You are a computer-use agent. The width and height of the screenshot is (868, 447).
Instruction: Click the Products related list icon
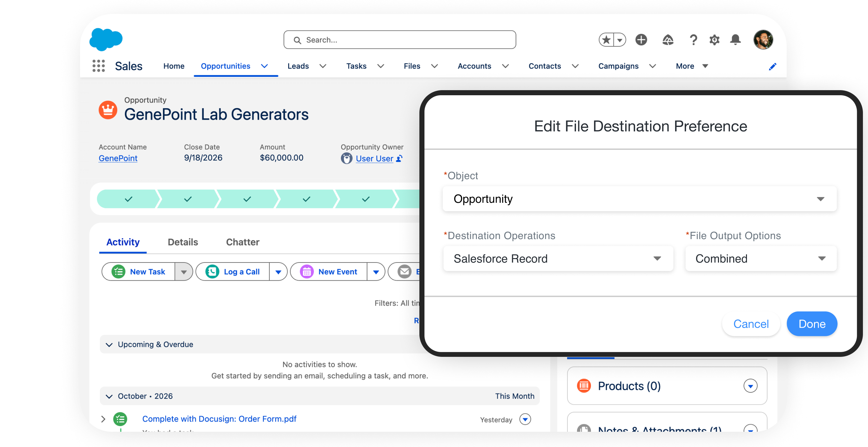584,386
